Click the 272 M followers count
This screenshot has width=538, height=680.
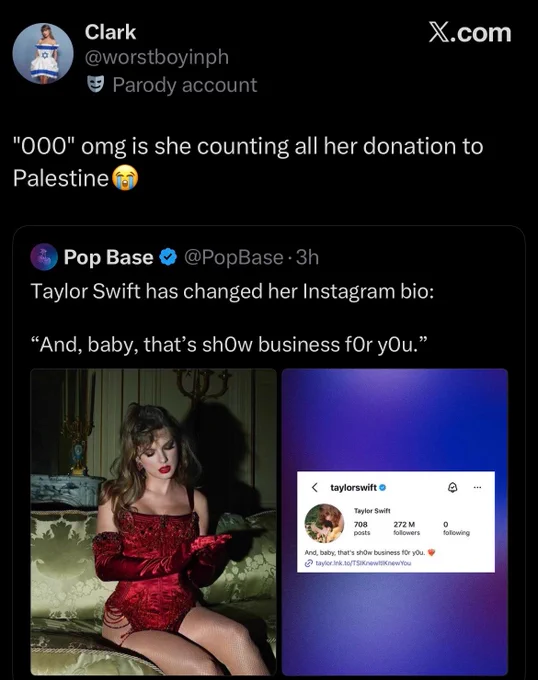(406, 528)
